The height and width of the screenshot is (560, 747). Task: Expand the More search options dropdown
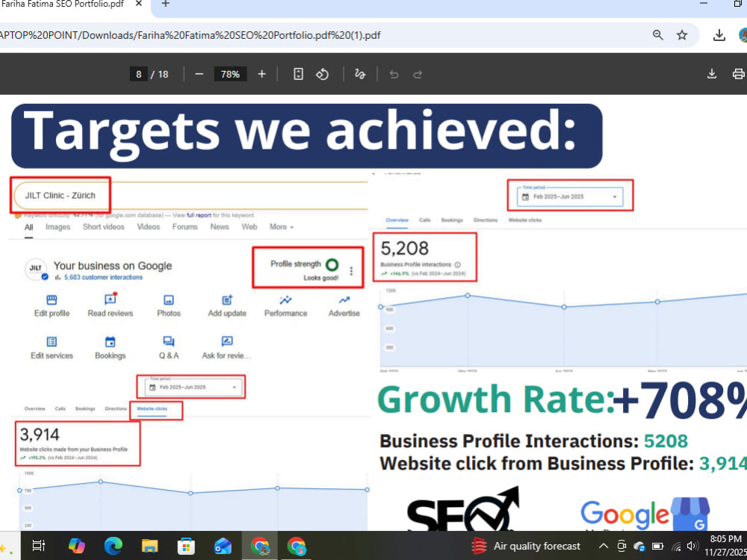(282, 227)
